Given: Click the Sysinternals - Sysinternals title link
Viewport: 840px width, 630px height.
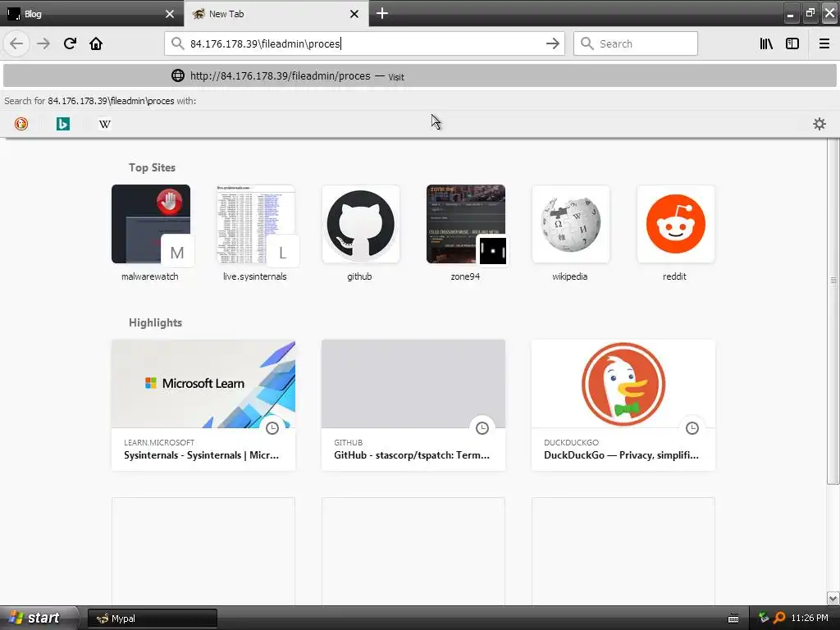Looking at the screenshot, I should click(x=202, y=455).
